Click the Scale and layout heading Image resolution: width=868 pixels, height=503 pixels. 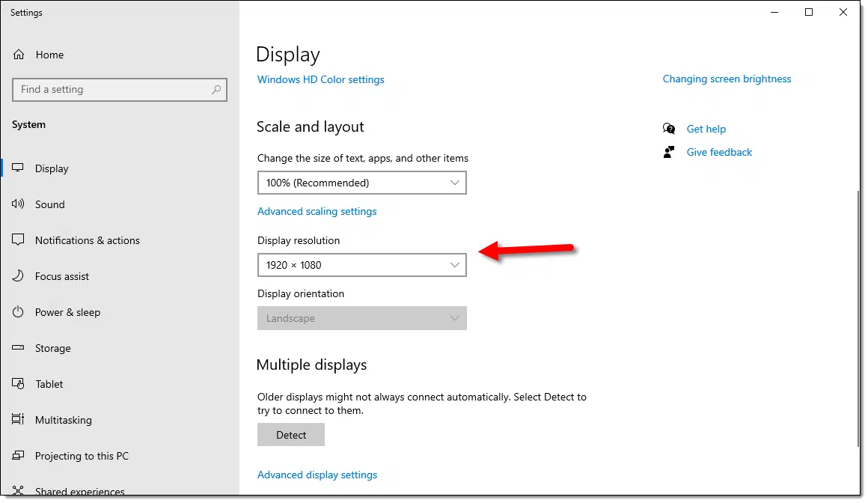(310, 126)
